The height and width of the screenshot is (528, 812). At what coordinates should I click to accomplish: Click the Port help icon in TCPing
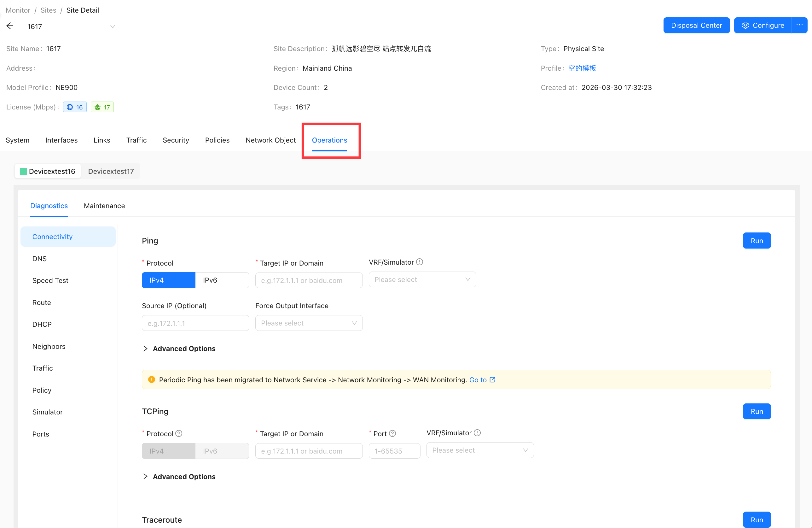[x=393, y=433]
